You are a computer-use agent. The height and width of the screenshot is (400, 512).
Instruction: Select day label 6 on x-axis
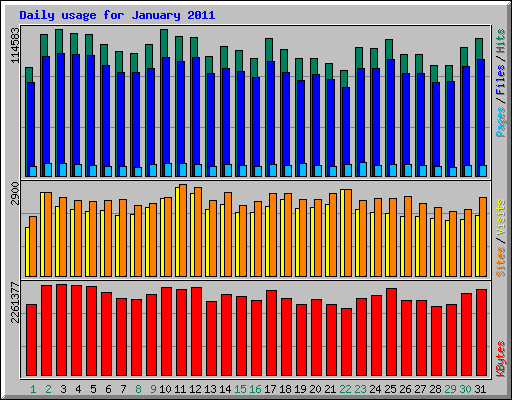point(108,389)
